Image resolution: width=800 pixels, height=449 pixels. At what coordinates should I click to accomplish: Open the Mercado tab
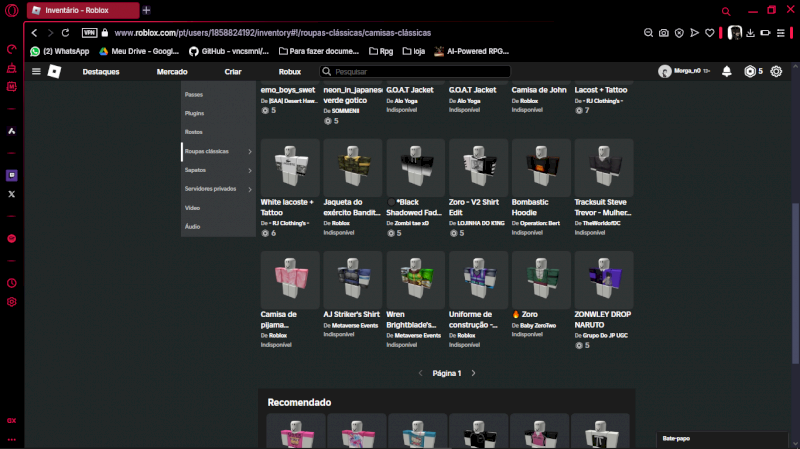(x=172, y=72)
